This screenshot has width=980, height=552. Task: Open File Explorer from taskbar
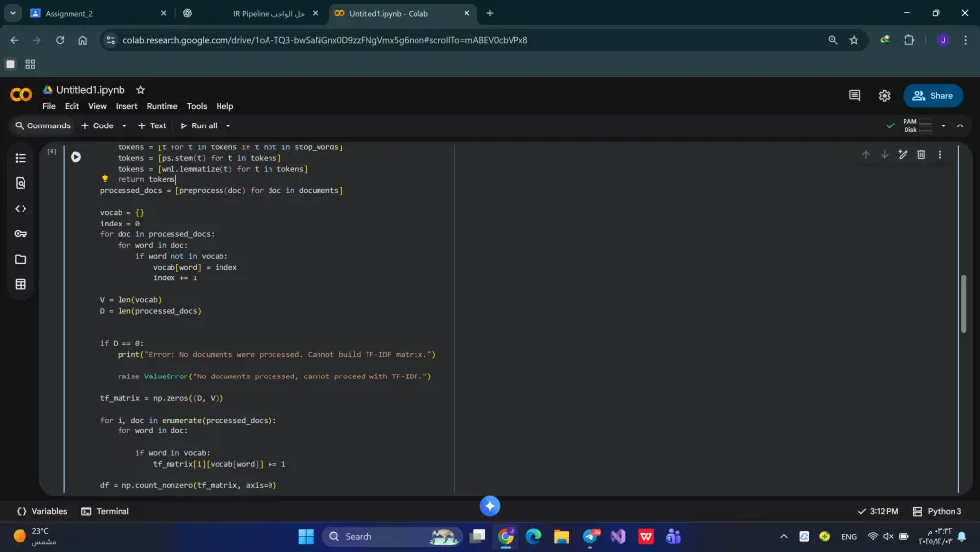pyautogui.click(x=562, y=537)
